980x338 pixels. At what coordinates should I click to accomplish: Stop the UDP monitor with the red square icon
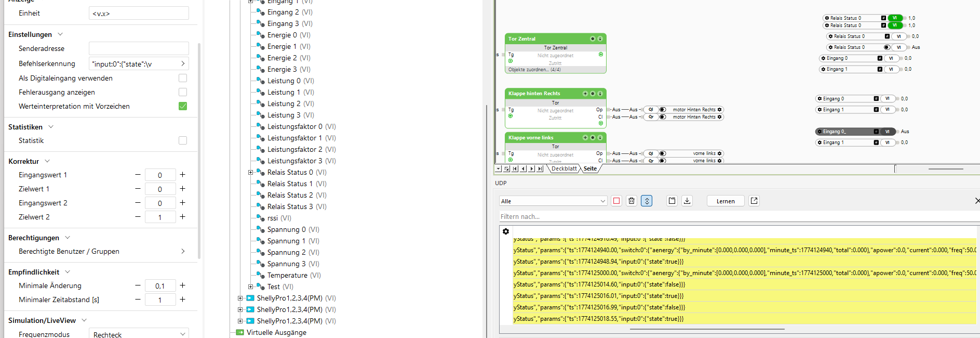[616, 201]
